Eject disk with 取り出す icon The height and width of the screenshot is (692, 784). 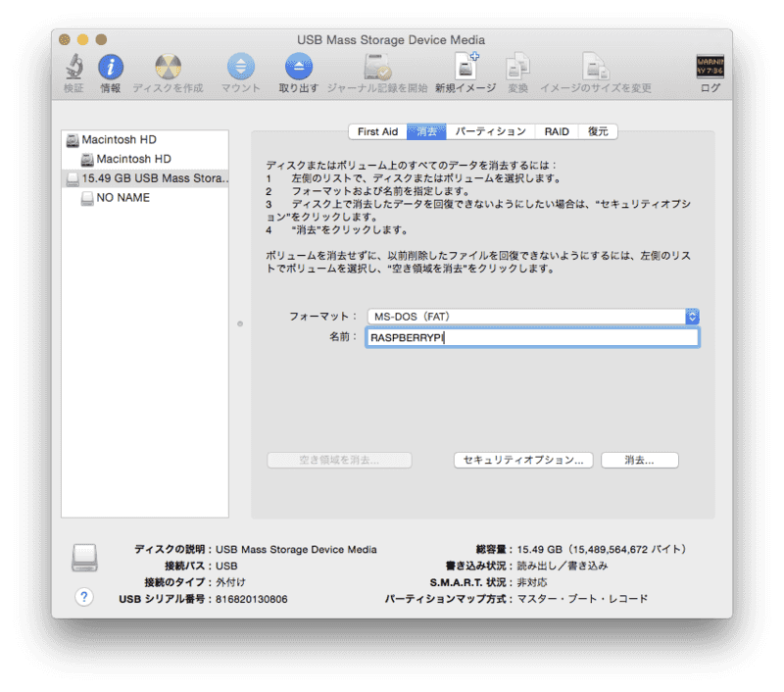[298, 67]
